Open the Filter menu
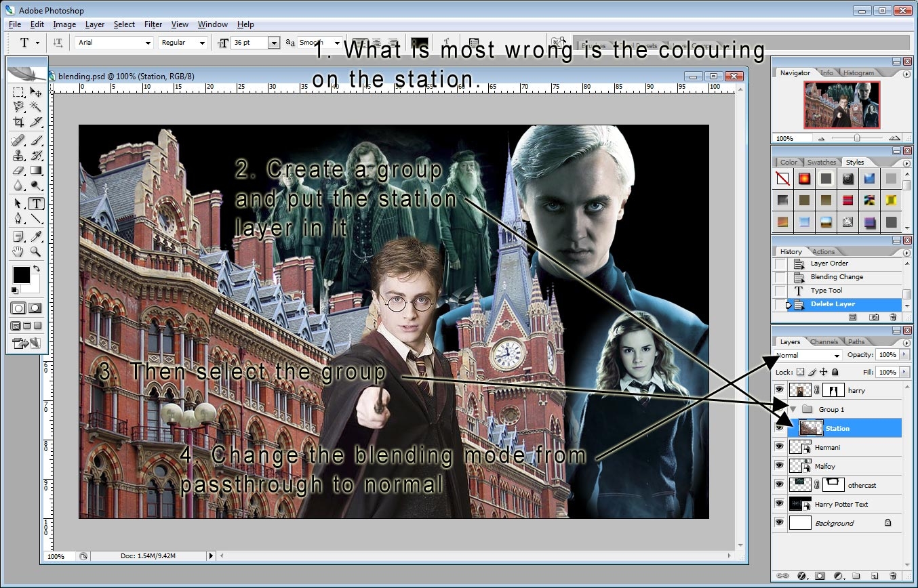The width and height of the screenshot is (918, 588). click(x=153, y=24)
